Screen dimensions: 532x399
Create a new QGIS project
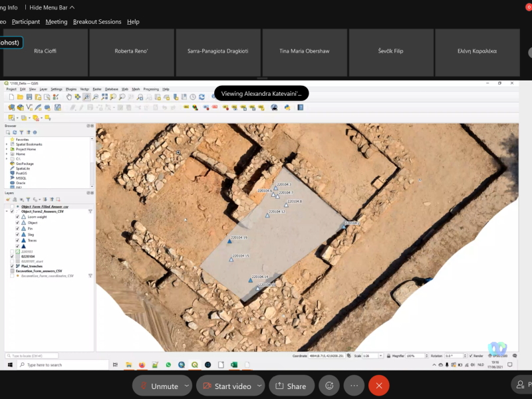(11, 97)
